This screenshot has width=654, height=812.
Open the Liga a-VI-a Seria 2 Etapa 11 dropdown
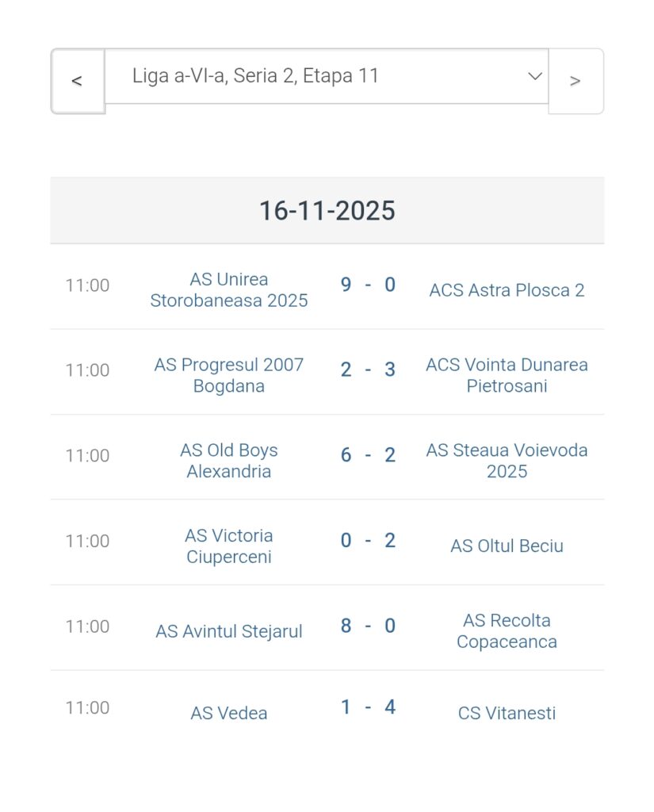(326, 76)
